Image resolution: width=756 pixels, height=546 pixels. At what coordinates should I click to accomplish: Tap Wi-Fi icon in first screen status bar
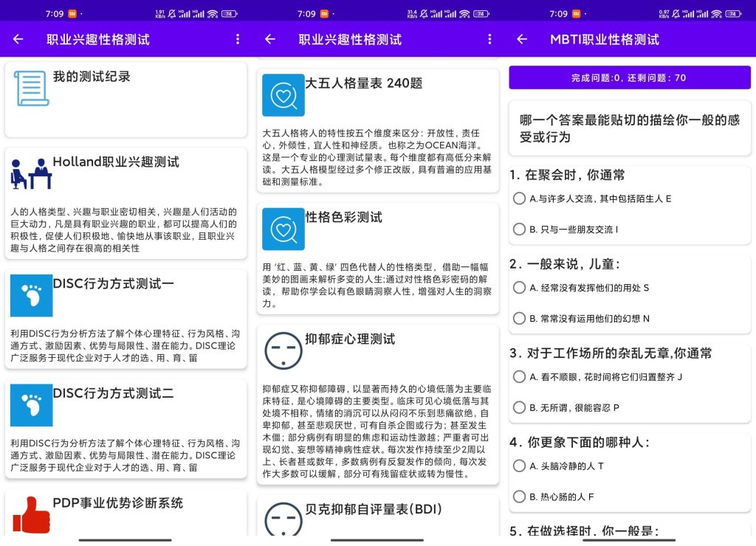(213, 14)
